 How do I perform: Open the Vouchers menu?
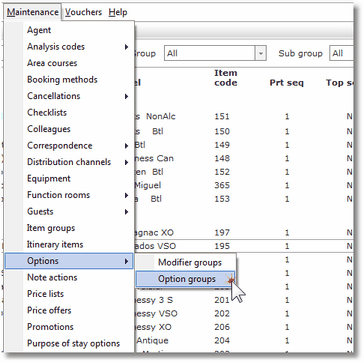click(x=83, y=12)
